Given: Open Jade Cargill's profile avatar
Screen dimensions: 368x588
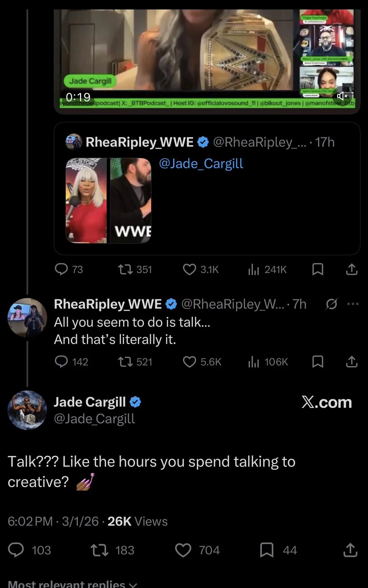Looking at the screenshot, I should click(27, 410).
